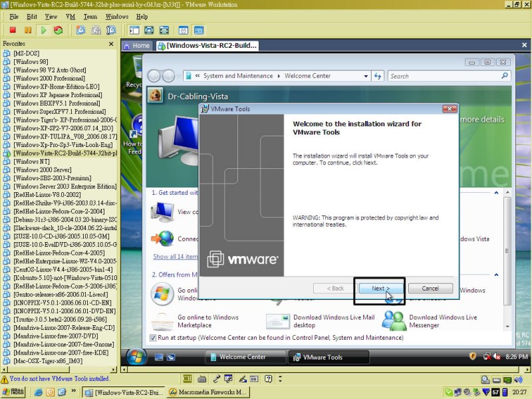The height and width of the screenshot is (399, 532).
Task: Collapse the Offers from Microsoft section chevron
Action: (496, 275)
